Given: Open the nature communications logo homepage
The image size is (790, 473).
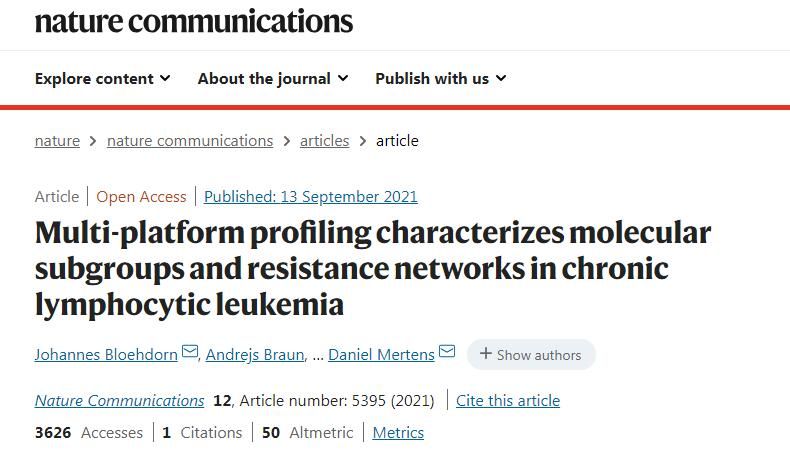Looking at the screenshot, I should coord(194,21).
